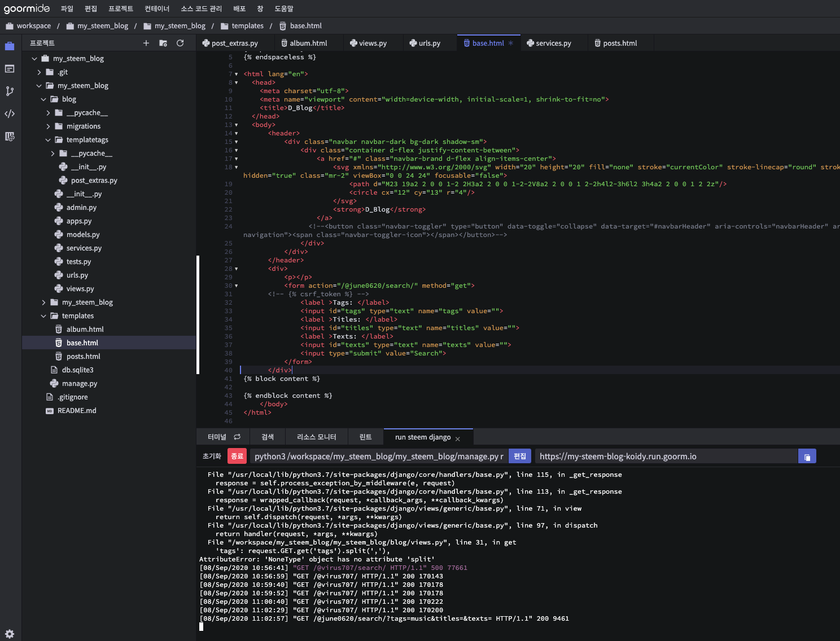Screen dimensions: 840x641
Task: Collapse the root my_steem_blog project node
Action: [34, 58]
